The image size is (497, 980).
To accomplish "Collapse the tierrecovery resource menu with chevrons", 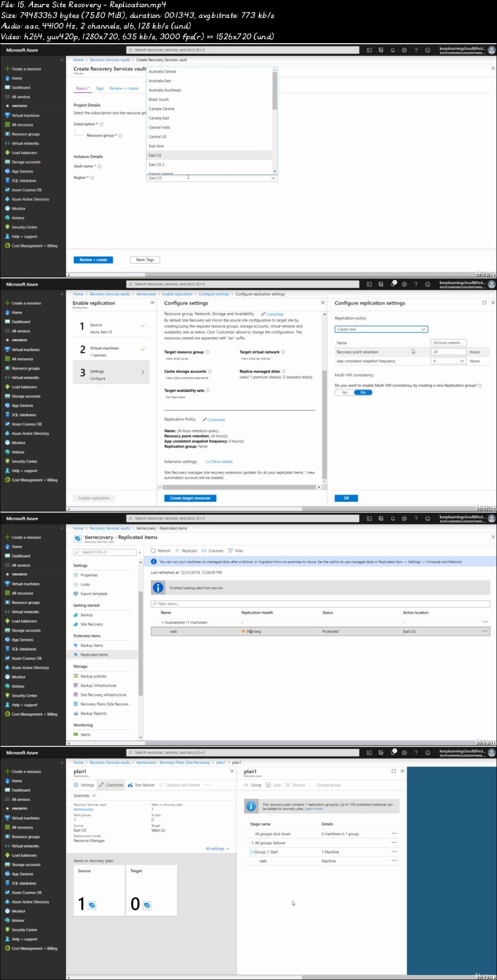I will (x=140, y=552).
